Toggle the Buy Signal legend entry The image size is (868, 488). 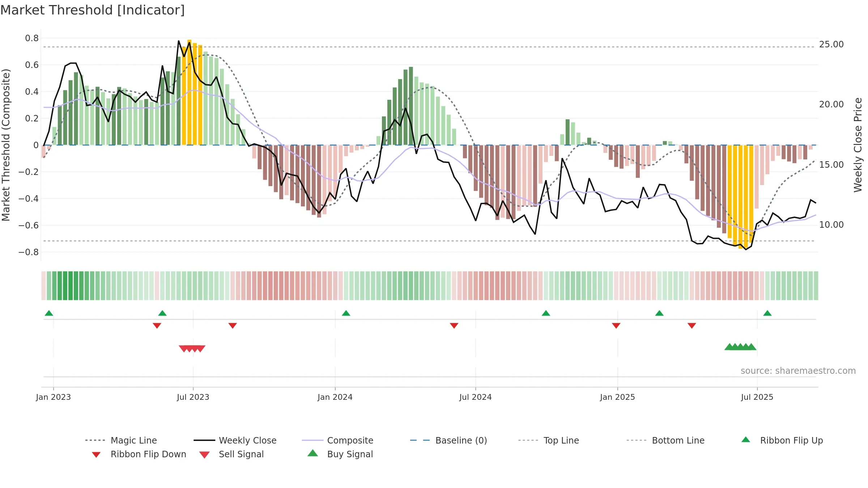(x=340, y=454)
